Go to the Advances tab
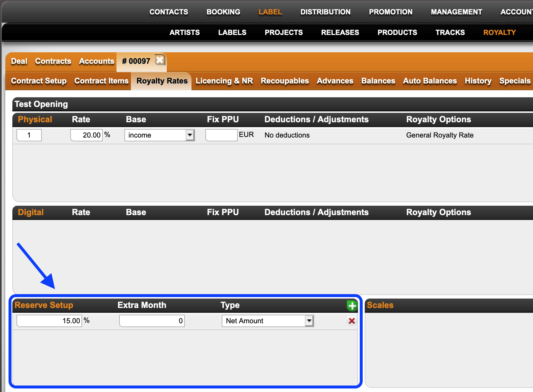 coord(335,81)
